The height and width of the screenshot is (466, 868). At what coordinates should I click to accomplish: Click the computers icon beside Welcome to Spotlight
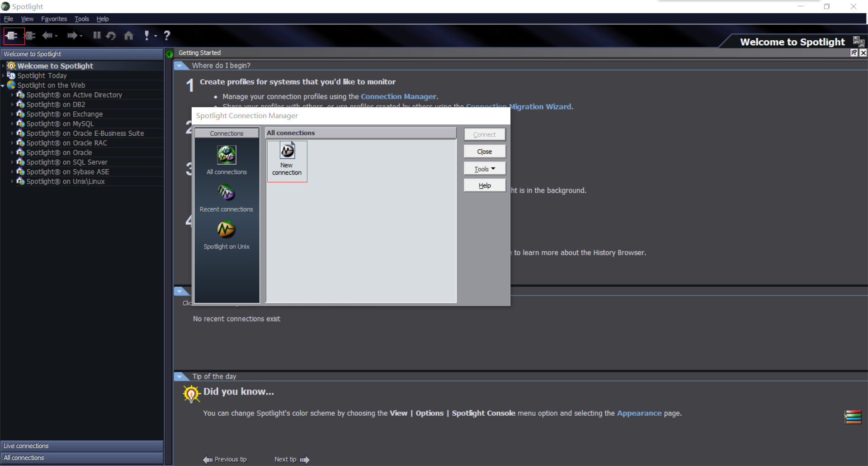859,42
